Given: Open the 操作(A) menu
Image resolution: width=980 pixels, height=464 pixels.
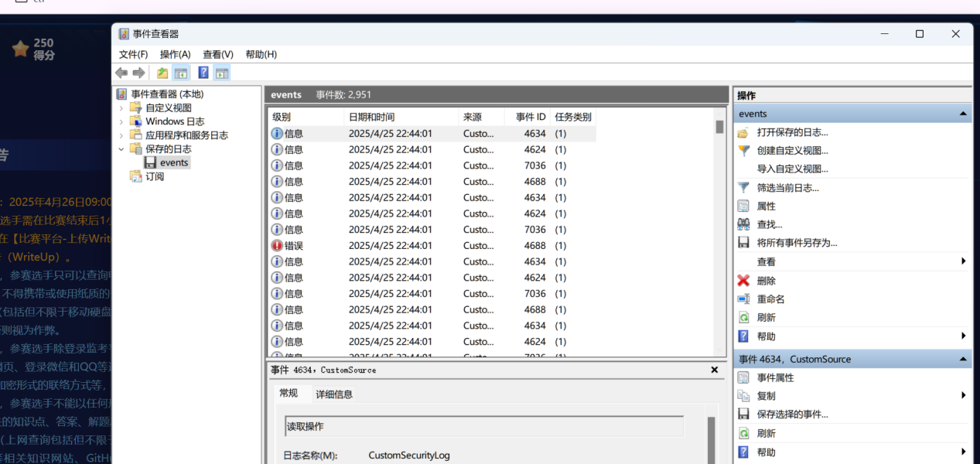Looking at the screenshot, I should tap(175, 54).
